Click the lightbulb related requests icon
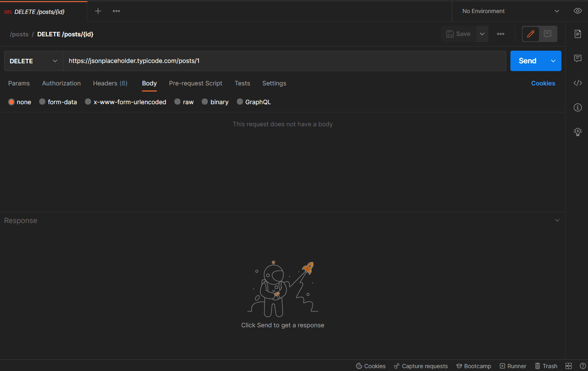This screenshot has height=371, width=588. coord(577,132)
